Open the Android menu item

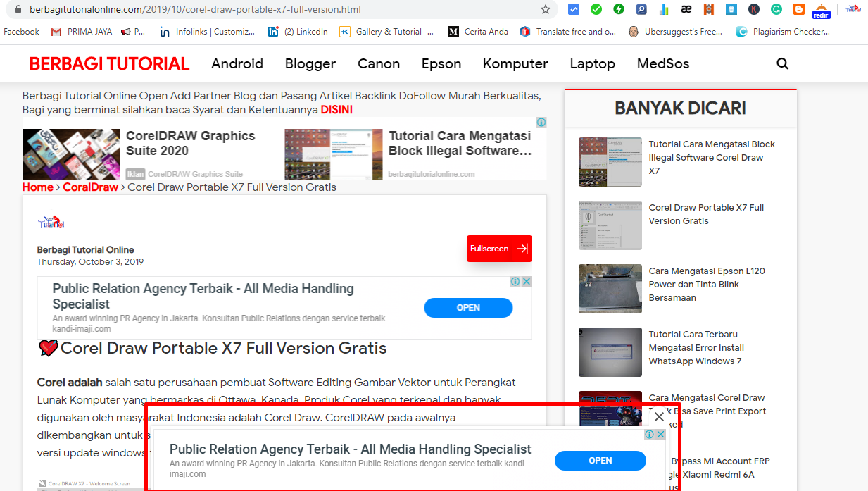pyautogui.click(x=237, y=63)
